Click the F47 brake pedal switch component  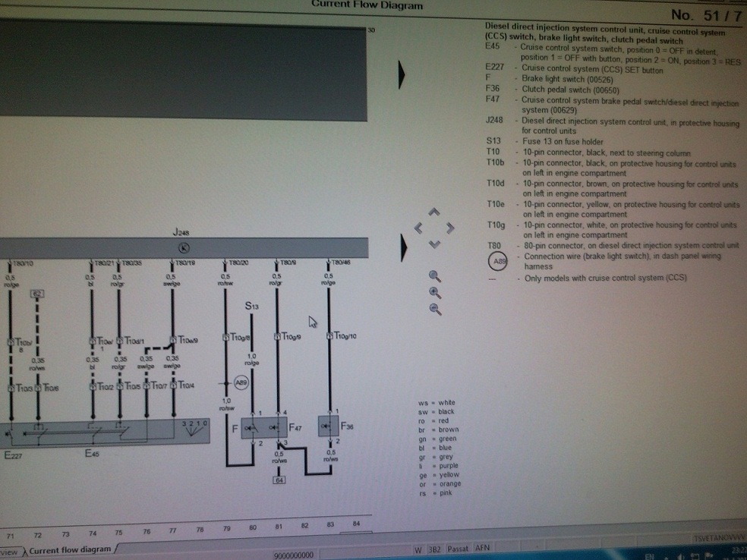tap(273, 427)
